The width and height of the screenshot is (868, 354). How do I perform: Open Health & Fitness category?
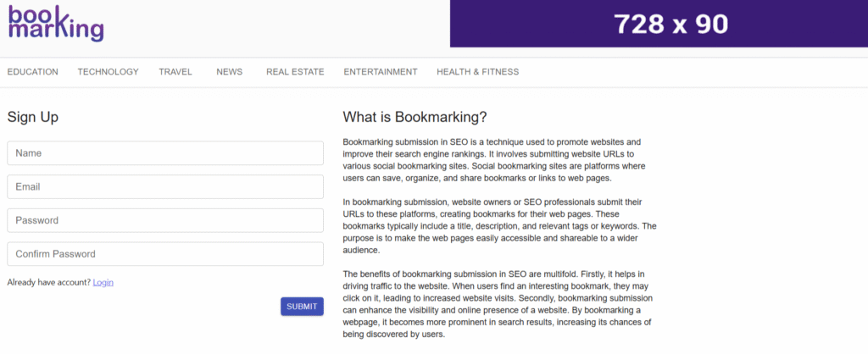(x=478, y=72)
